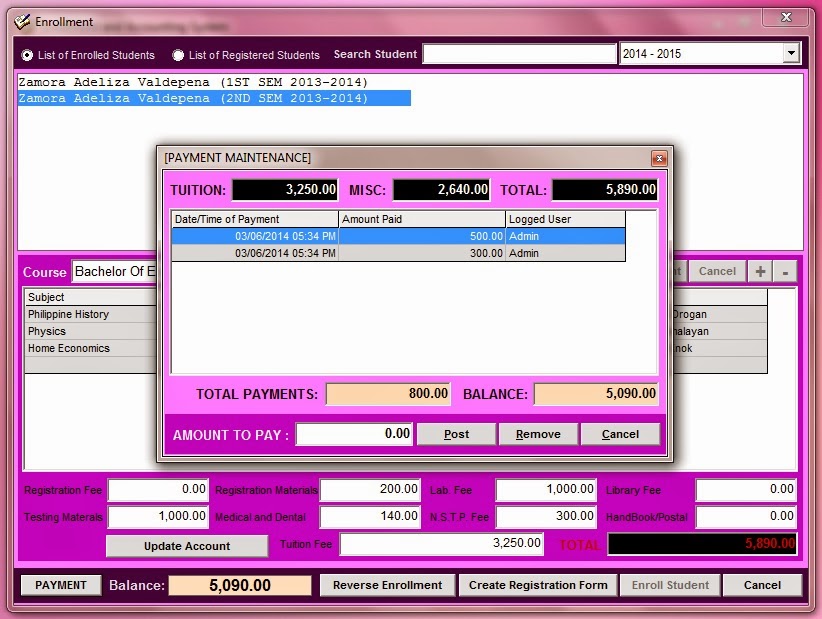This screenshot has width=822, height=619.
Task: Click Cancel at bottom of Enrollment window
Action: (x=762, y=585)
